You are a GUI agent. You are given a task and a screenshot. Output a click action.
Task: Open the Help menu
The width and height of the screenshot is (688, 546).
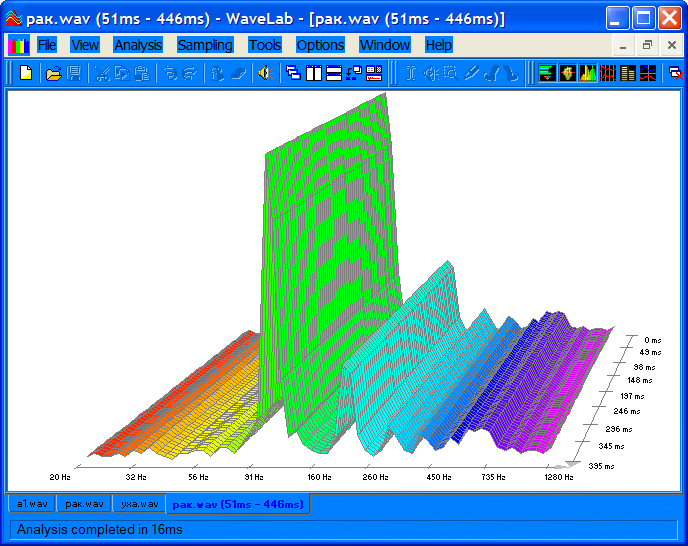click(x=438, y=45)
